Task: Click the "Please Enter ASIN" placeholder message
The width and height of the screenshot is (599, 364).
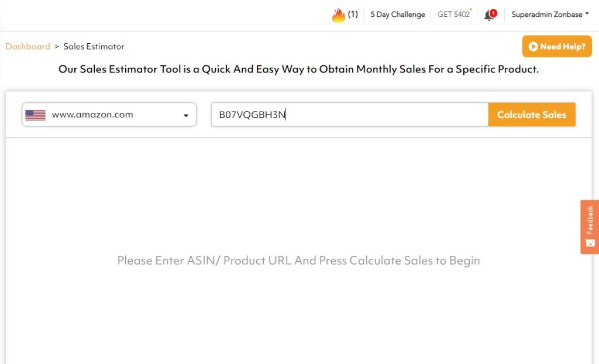Action: coord(298,261)
